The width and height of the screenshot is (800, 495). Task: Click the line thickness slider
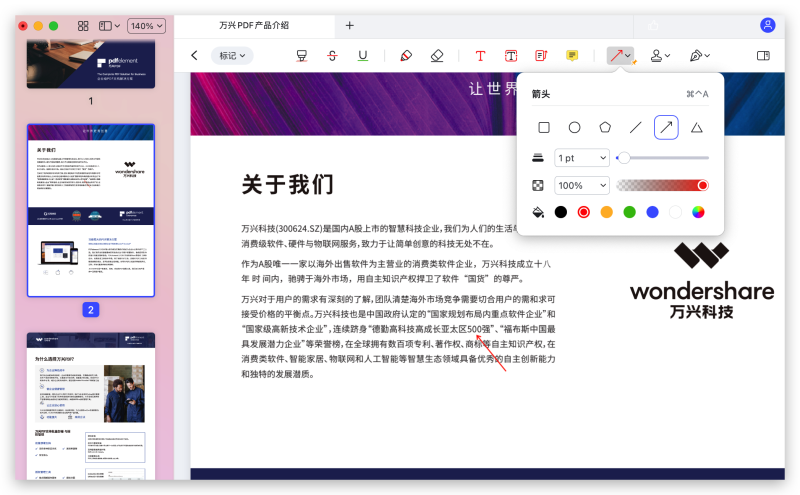[x=663, y=158]
